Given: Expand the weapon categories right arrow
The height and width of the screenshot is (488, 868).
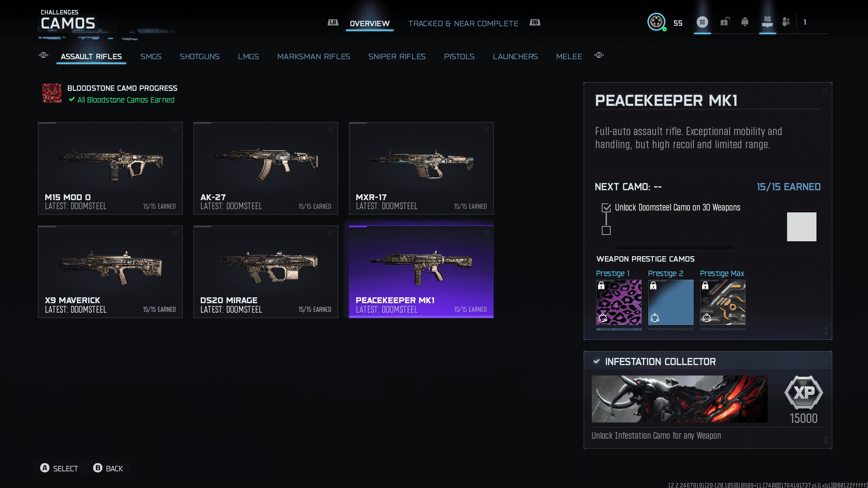Looking at the screenshot, I should 599,55.
